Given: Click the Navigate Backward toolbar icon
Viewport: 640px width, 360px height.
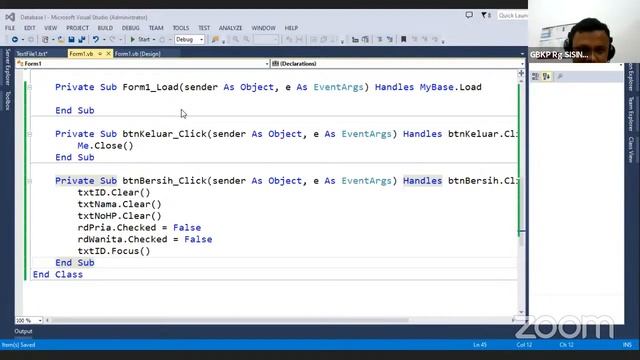Looking at the screenshot, I should (x=15, y=40).
